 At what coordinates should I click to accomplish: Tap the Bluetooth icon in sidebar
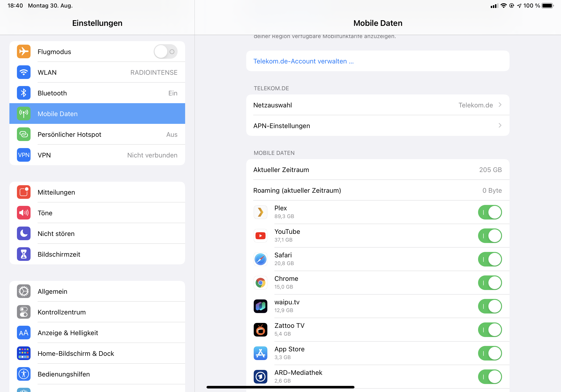pos(24,93)
